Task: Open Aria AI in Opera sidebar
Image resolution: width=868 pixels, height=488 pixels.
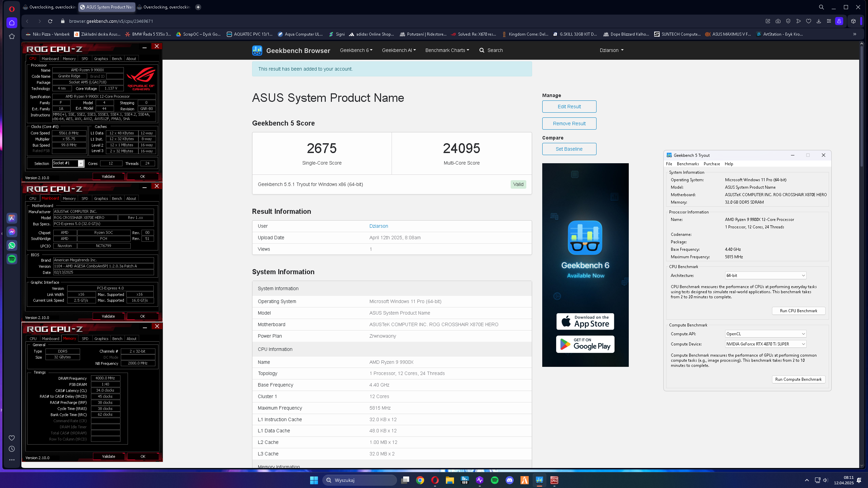Action: (12, 218)
